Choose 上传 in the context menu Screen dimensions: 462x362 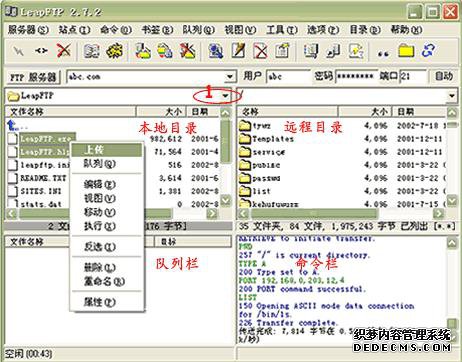[107, 150]
